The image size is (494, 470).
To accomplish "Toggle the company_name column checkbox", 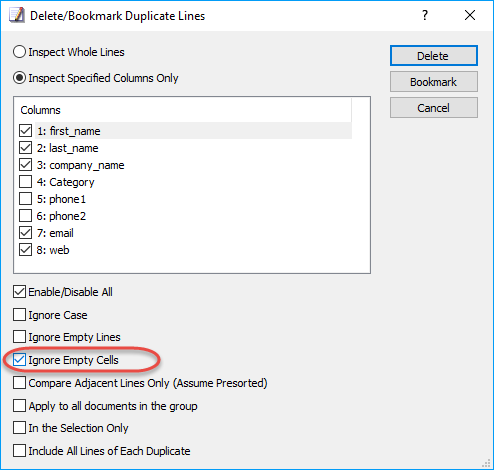I will 26,165.
